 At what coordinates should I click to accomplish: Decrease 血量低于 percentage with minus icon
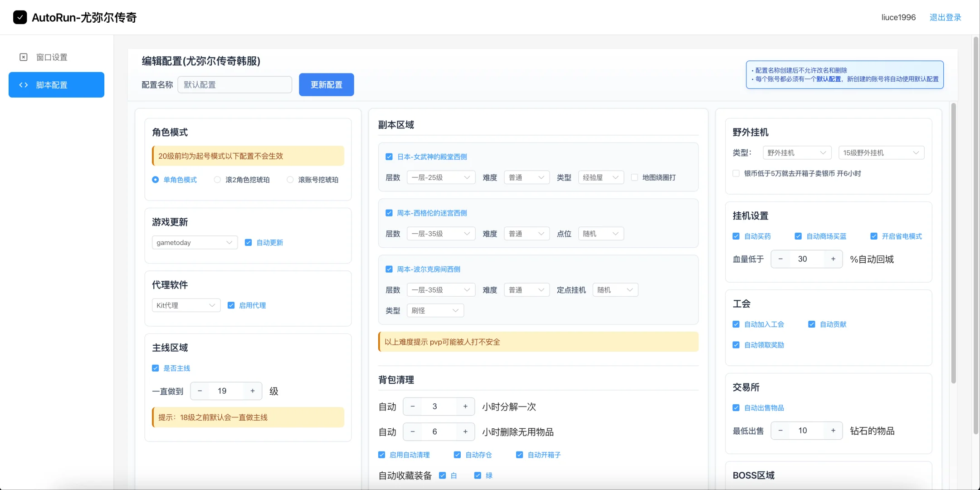[x=780, y=259]
